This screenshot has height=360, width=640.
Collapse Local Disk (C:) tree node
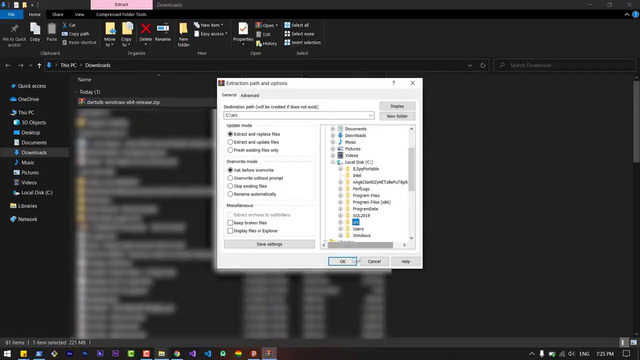click(x=333, y=162)
